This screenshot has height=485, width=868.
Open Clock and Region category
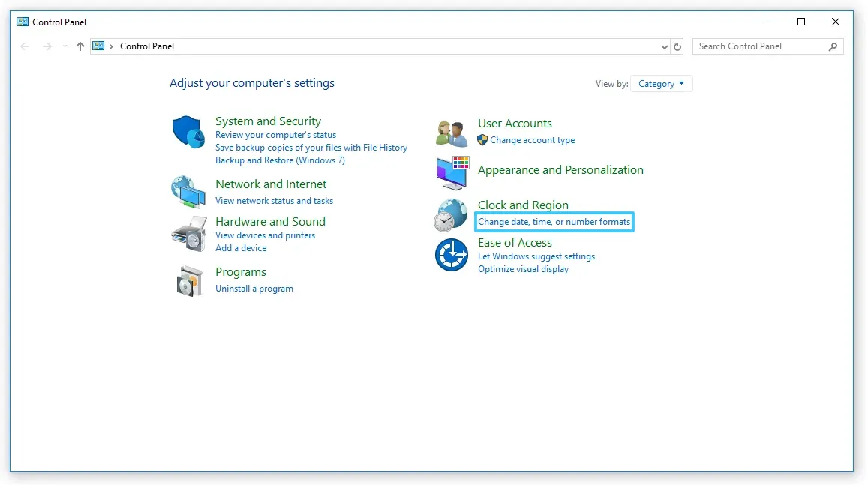[x=523, y=205]
